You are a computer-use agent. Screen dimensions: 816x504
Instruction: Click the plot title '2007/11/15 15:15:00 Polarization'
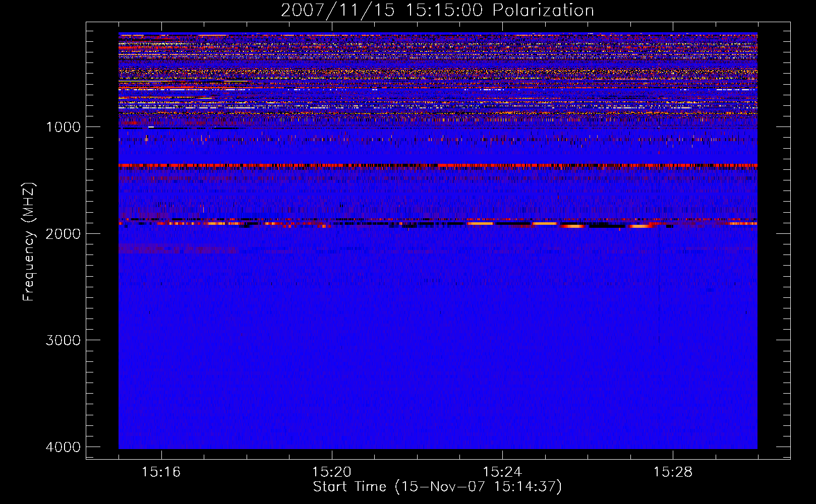pos(437,11)
